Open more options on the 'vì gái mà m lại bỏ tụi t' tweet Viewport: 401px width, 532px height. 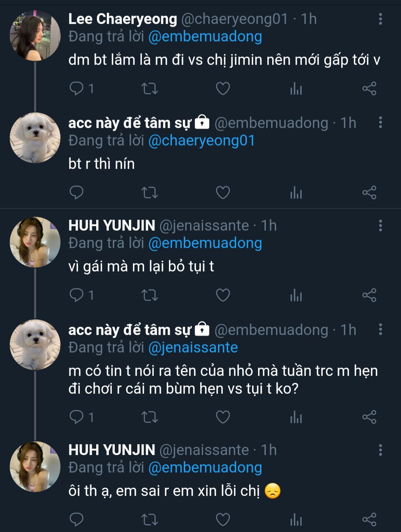point(380,226)
